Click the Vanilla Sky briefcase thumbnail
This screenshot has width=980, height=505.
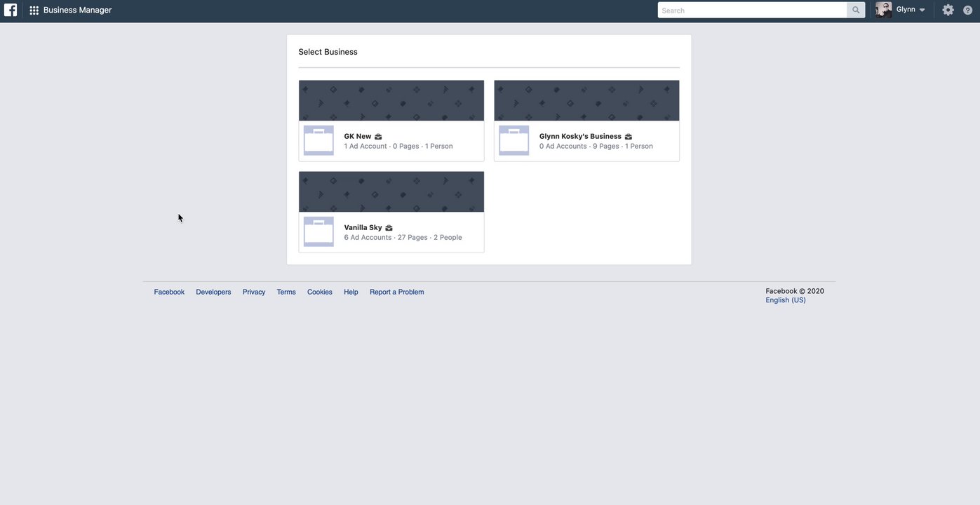coord(318,231)
